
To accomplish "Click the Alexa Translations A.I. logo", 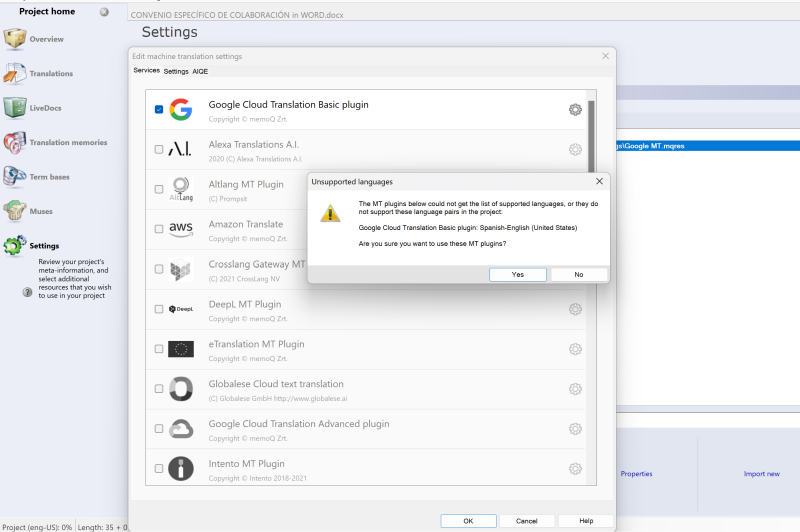I will coord(181,149).
